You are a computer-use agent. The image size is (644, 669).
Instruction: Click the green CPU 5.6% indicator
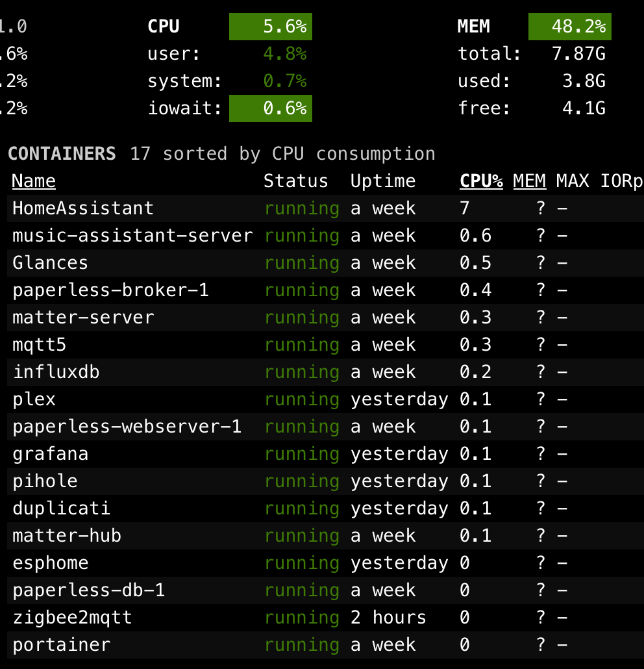271,27
